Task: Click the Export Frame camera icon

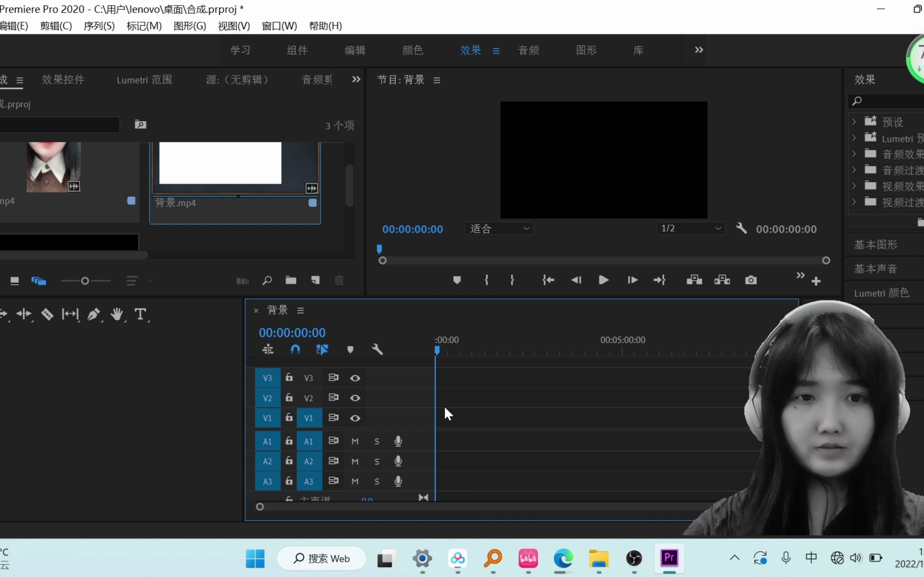Action: coord(751,280)
